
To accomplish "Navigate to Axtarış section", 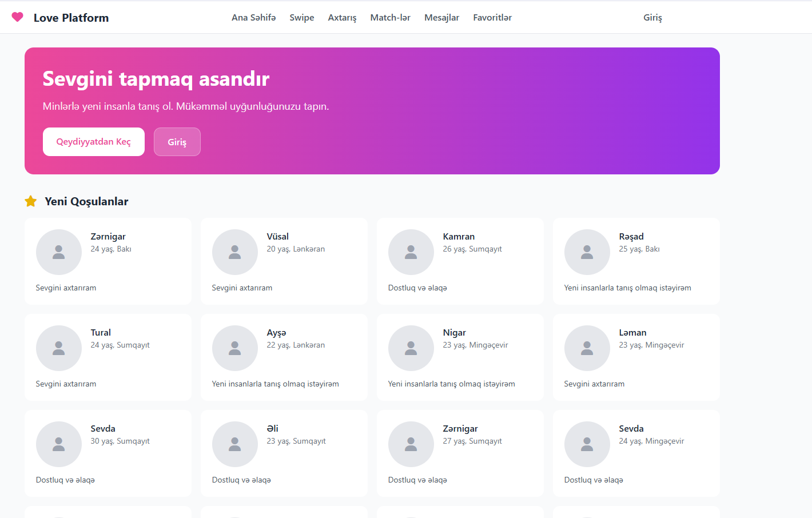I will pos(342,17).
